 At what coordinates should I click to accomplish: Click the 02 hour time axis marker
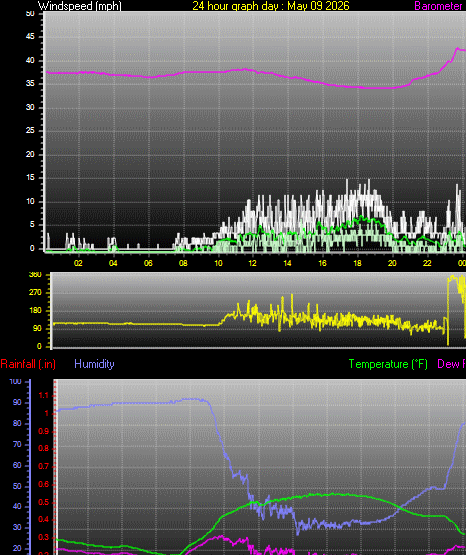pos(78,263)
